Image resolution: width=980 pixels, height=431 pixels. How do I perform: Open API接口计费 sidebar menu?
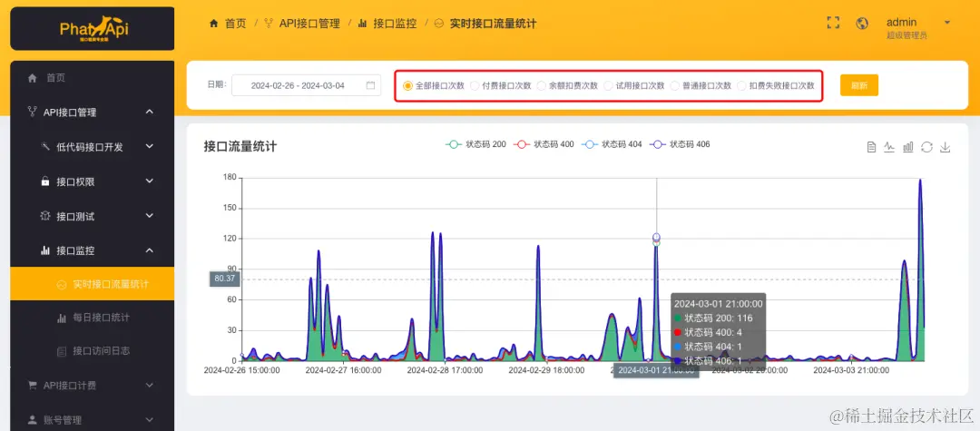92,386
